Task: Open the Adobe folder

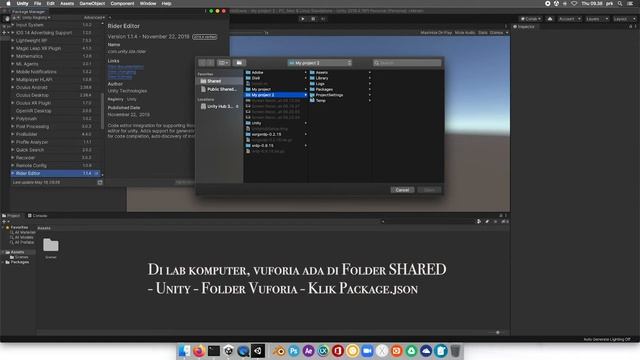Action: coord(276,72)
